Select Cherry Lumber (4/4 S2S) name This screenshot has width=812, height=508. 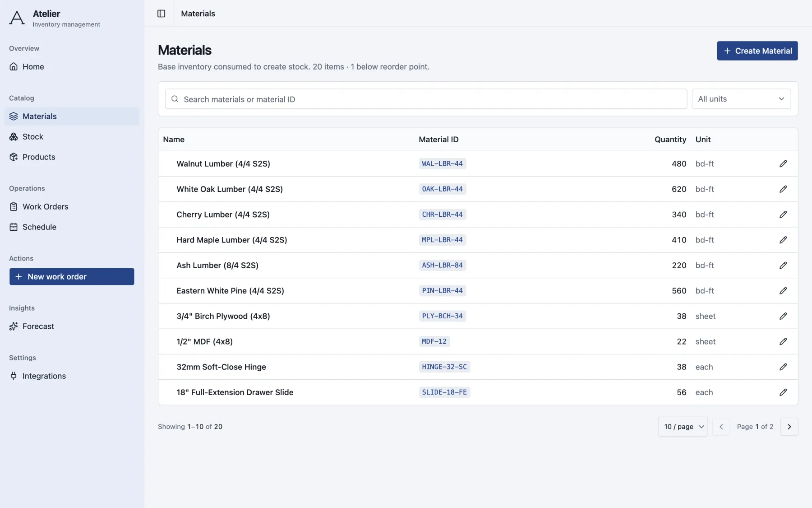(x=223, y=214)
